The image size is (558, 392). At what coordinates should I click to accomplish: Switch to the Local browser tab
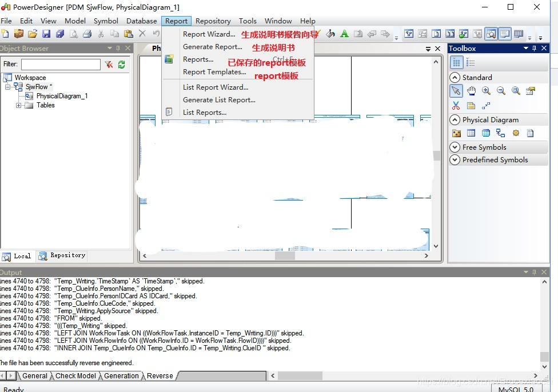click(17, 256)
